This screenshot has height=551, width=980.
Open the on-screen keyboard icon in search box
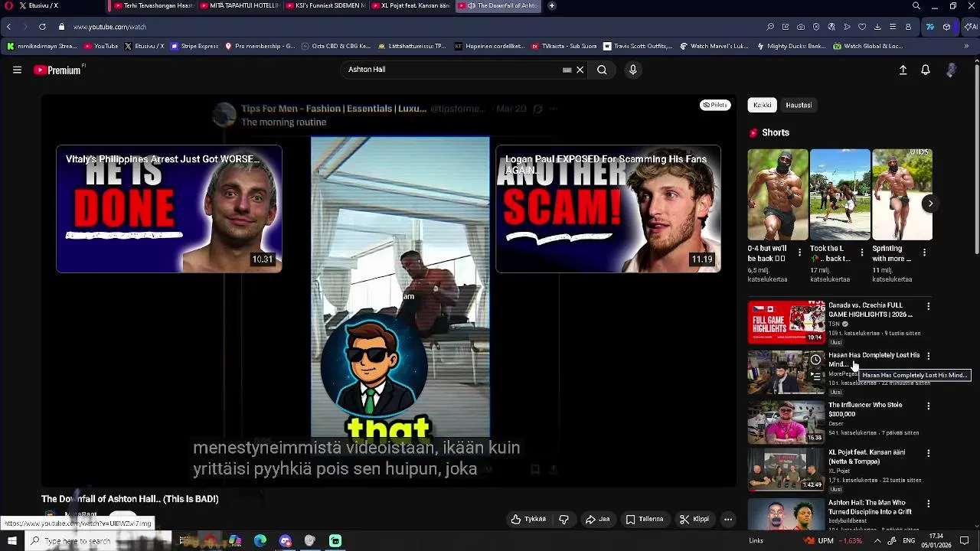(567, 70)
